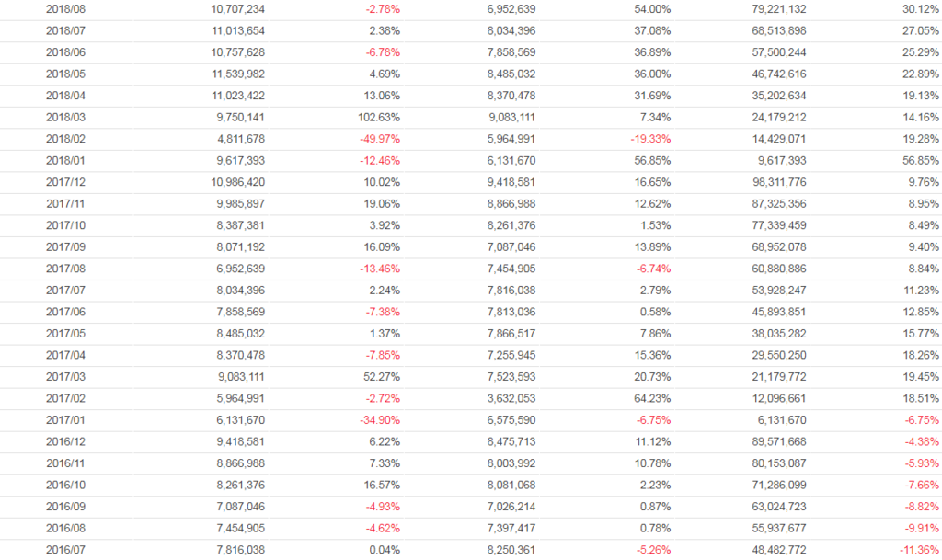The image size is (942, 560).
Task: Click the 30.12% cell
Action: pyautogui.click(x=921, y=8)
